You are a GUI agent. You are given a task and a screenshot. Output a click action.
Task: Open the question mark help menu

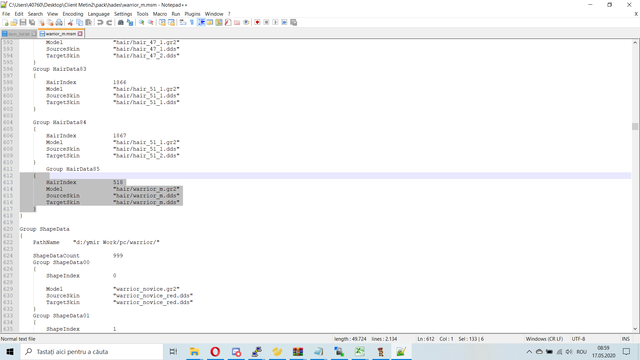tap(229, 14)
